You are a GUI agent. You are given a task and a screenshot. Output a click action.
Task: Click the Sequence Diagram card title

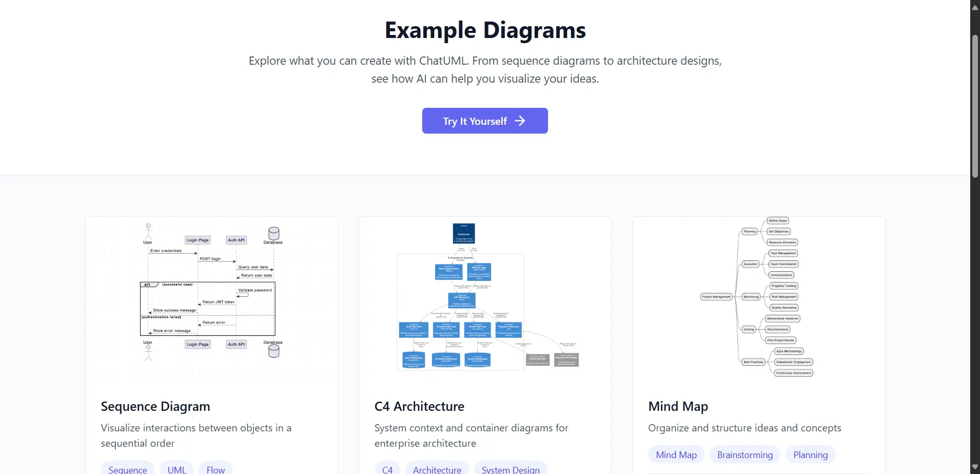click(x=155, y=406)
